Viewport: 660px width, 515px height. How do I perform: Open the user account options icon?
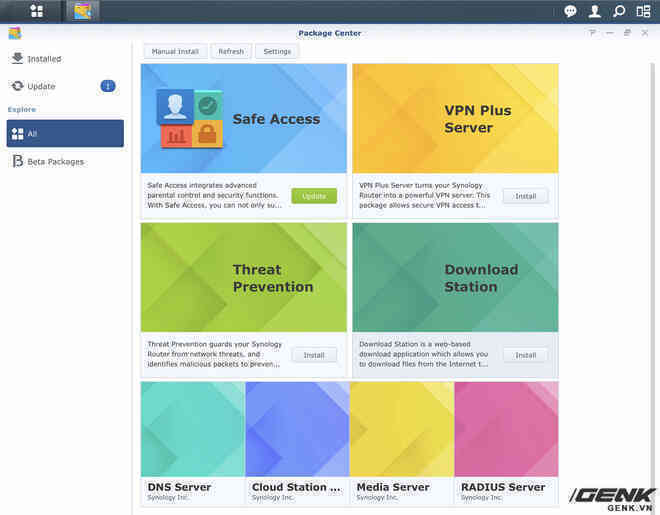594,11
